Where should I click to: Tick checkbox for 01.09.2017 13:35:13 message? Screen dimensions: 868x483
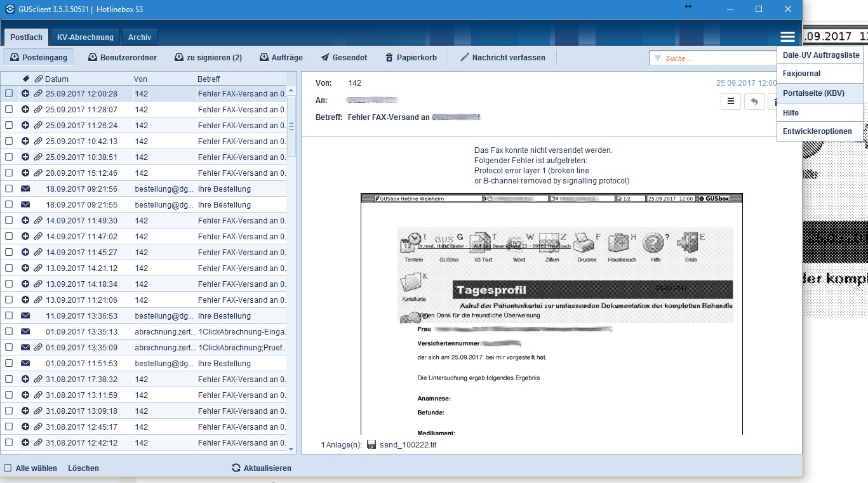pos(9,331)
